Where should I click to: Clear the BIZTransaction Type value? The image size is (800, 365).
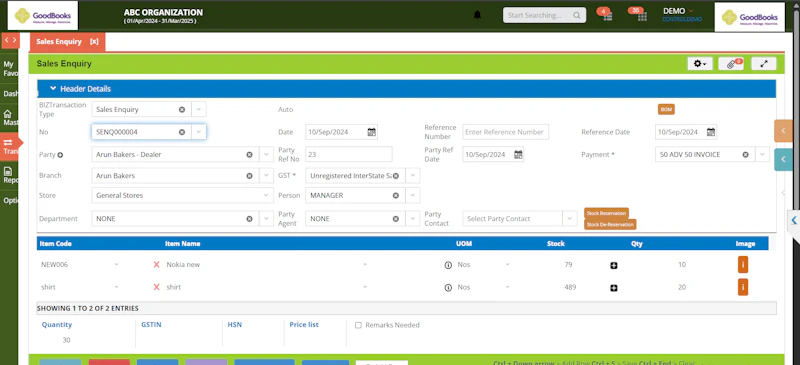pos(182,109)
